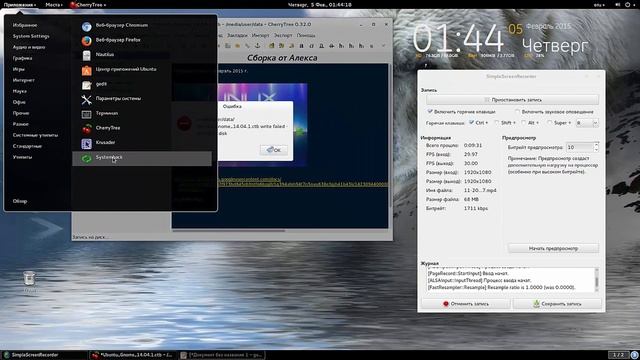This screenshot has width=640, height=360.
Task: Switch to SimpleScreenRecorder in the taskbar
Action: (x=44, y=355)
